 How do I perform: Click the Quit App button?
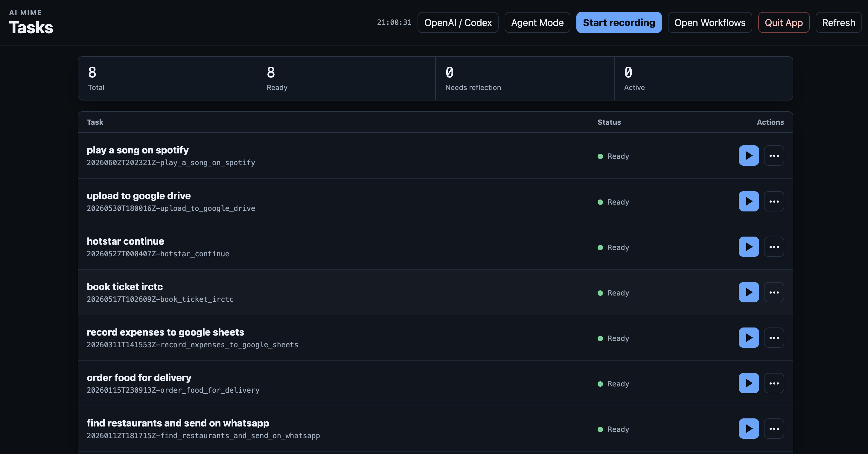(x=783, y=23)
